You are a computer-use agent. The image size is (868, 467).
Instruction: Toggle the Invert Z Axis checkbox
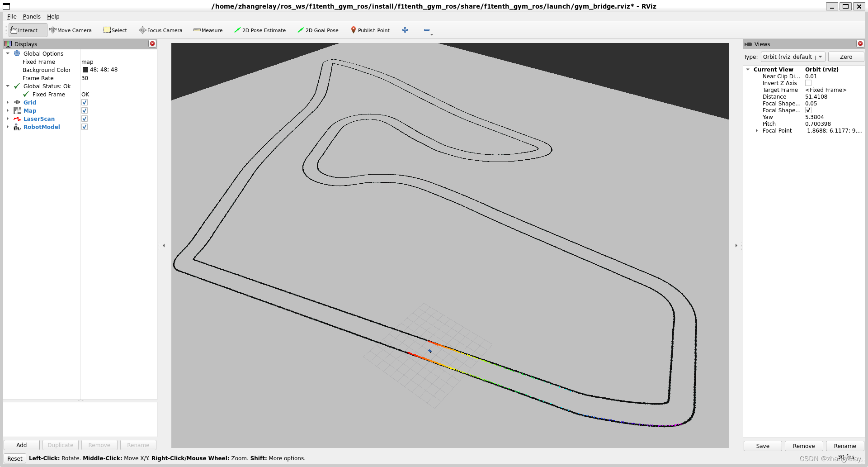coord(808,83)
